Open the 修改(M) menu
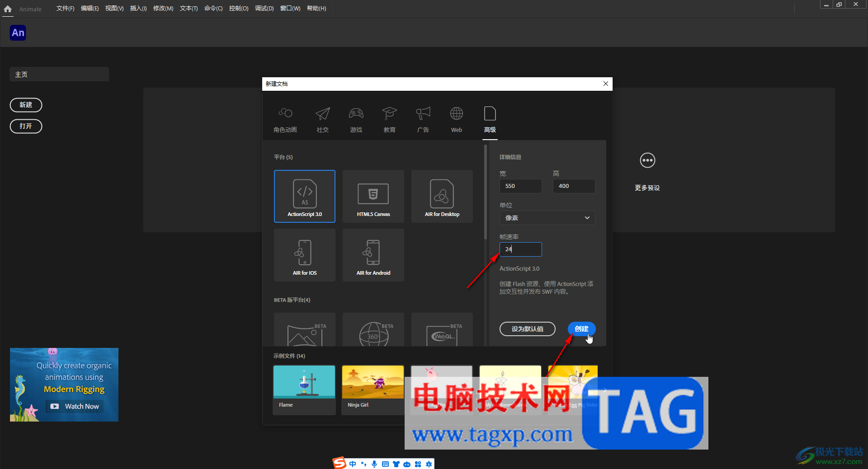 click(x=163, y=9)
